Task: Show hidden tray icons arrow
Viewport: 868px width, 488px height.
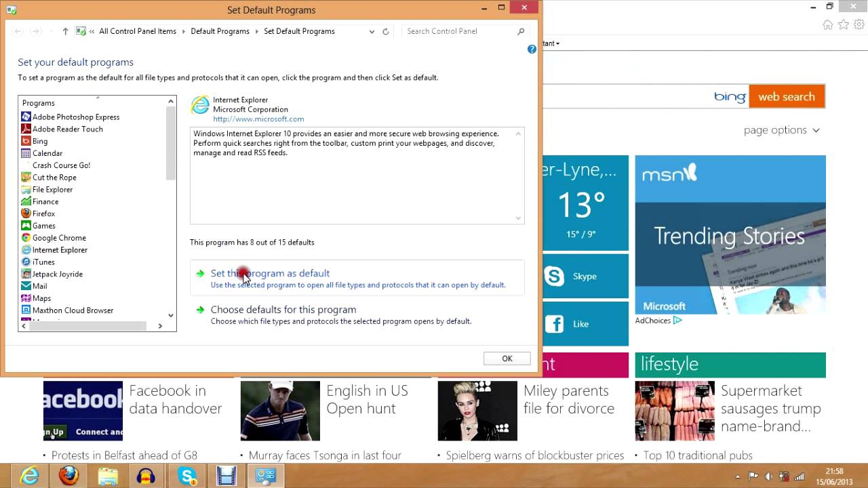Action: click(x=738, y=476)
